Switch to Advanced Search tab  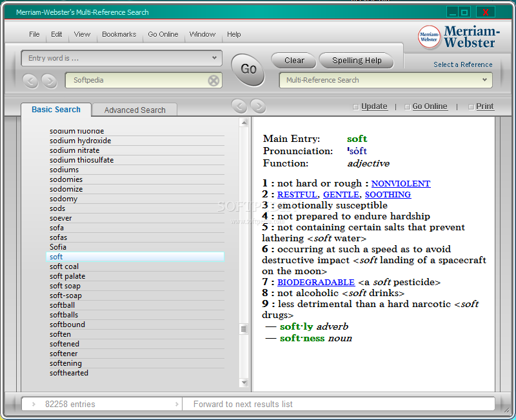pos(135,110)
